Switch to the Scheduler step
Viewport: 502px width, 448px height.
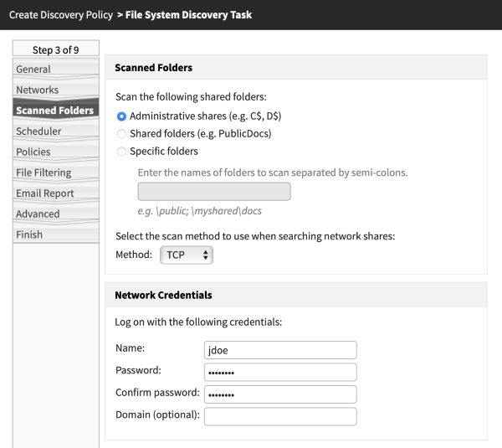tap(38, 131)
